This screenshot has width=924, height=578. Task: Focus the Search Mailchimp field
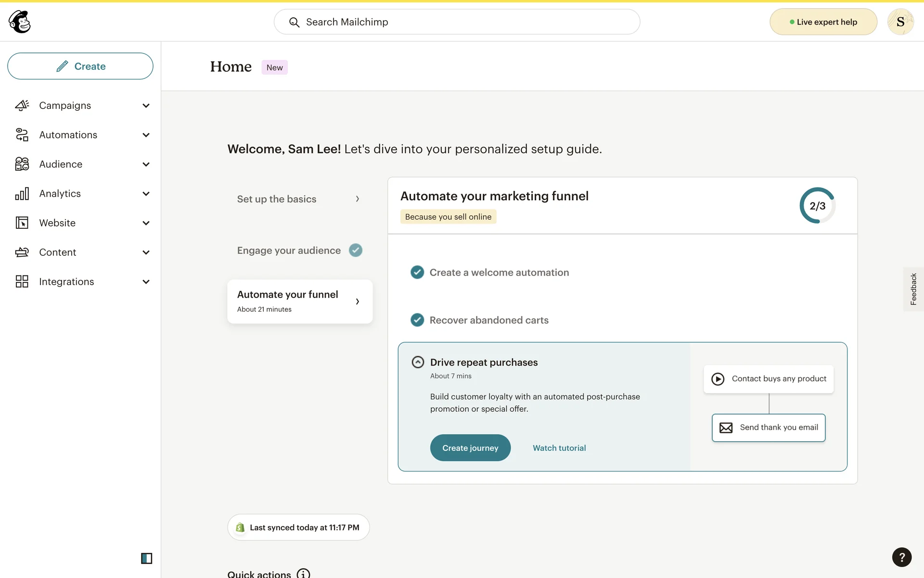pos(456,22)
